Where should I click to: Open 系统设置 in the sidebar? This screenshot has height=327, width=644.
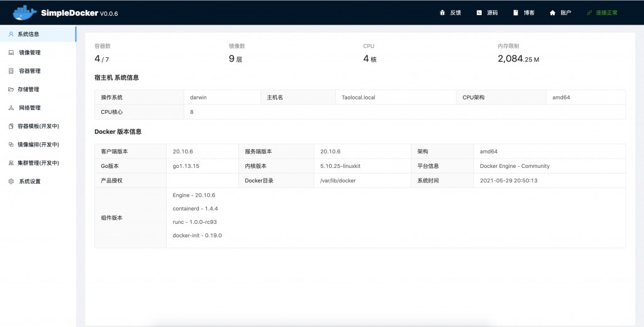coord(38,181)
